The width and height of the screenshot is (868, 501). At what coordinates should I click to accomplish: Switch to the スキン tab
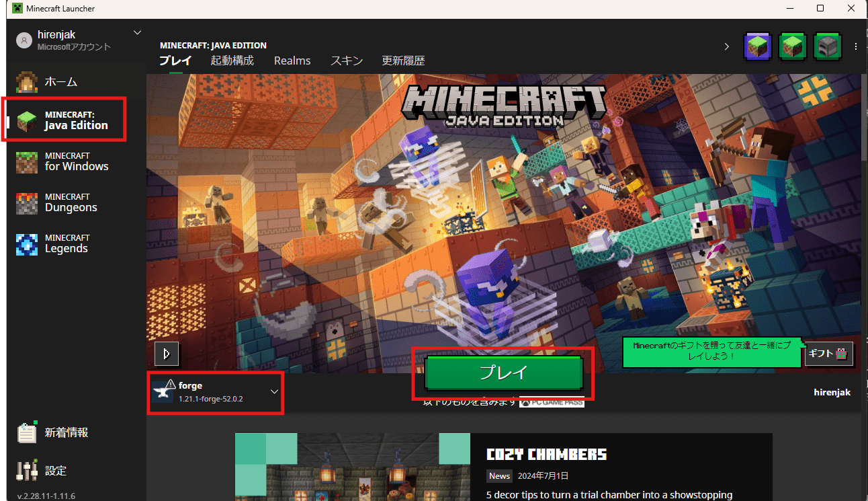347,61
